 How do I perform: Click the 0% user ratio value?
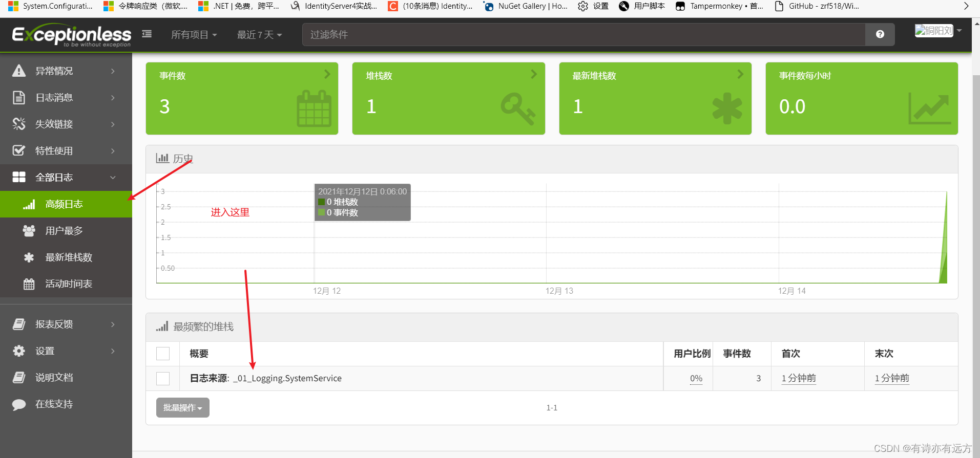coord(696,378)
